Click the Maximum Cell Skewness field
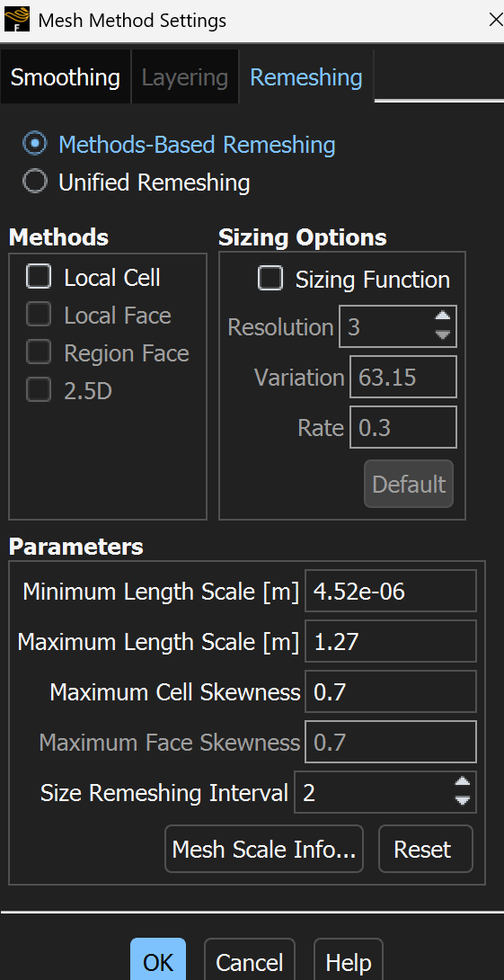 tap(390, 691)
